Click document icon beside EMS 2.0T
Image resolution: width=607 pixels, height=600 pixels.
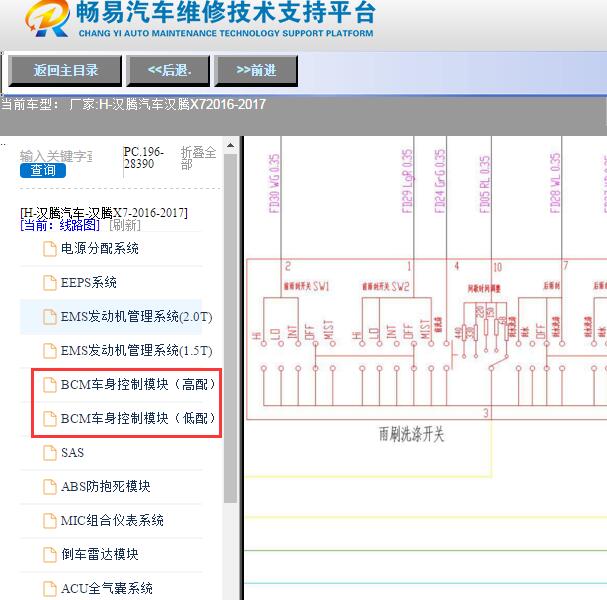point(50,317)
